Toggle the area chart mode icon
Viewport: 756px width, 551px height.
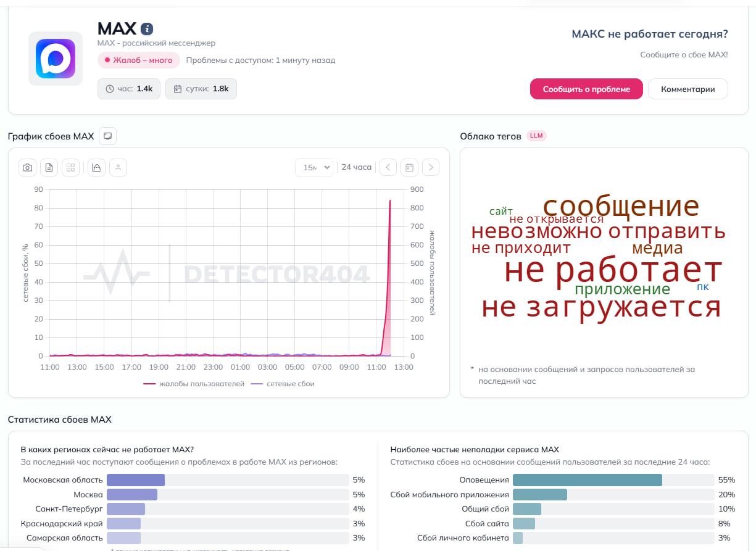pyautogui.click(x=96, y=167)
